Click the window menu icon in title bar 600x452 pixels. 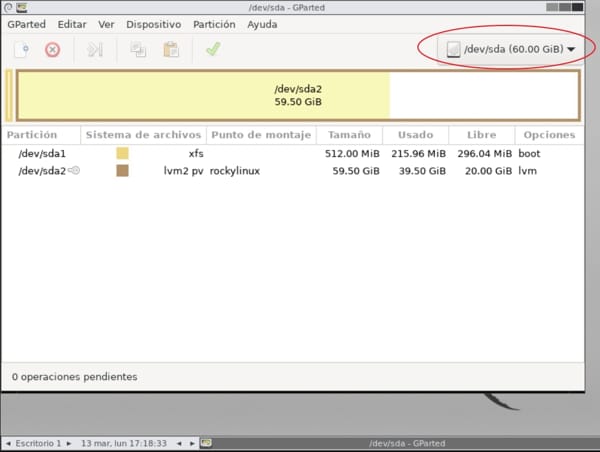pyautogui.click(x=8, y=7)
